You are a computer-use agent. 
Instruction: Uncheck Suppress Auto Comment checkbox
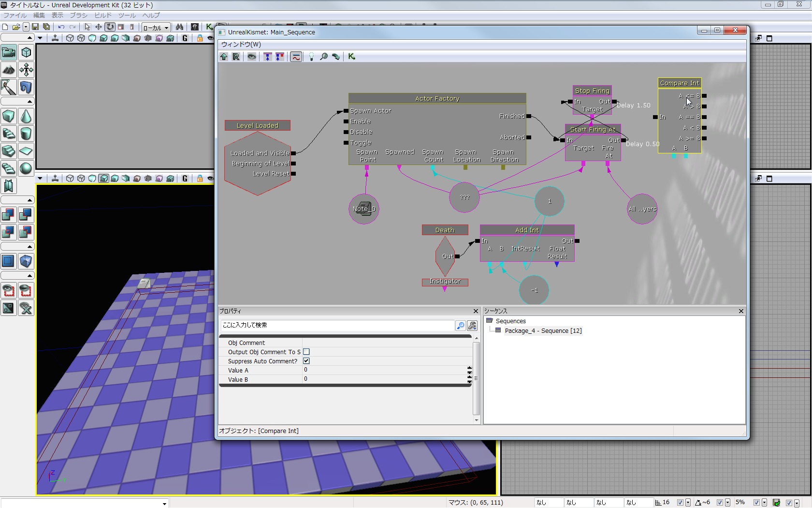[306, 361]
